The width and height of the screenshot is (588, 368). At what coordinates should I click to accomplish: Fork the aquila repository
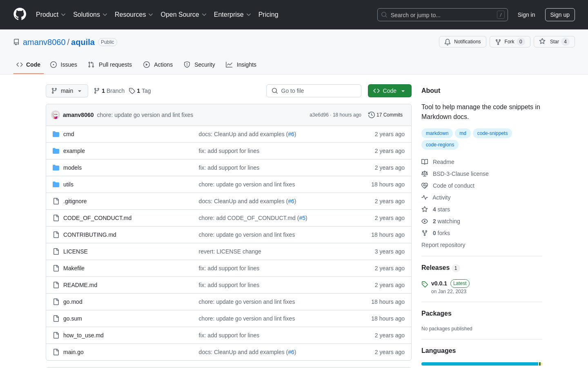point(510,42)
